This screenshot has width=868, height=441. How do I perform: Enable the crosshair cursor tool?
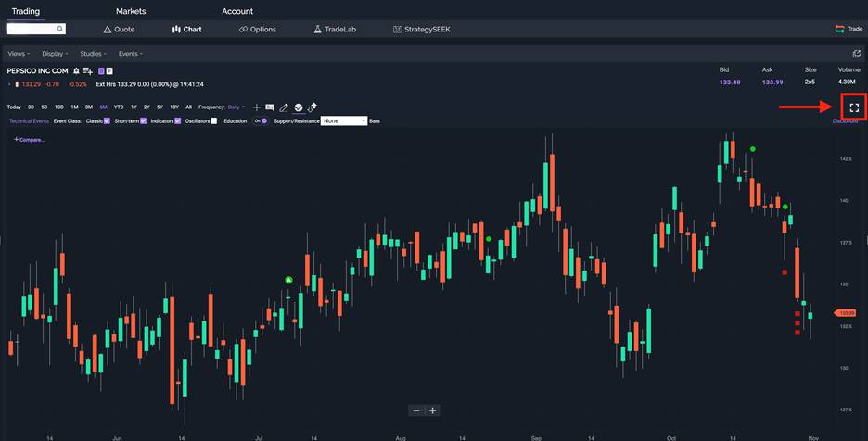click(x=256, y=107)
